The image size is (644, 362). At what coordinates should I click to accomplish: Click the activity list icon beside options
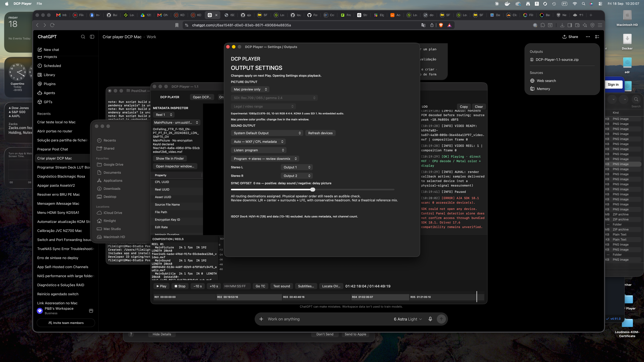click(597, 37)
